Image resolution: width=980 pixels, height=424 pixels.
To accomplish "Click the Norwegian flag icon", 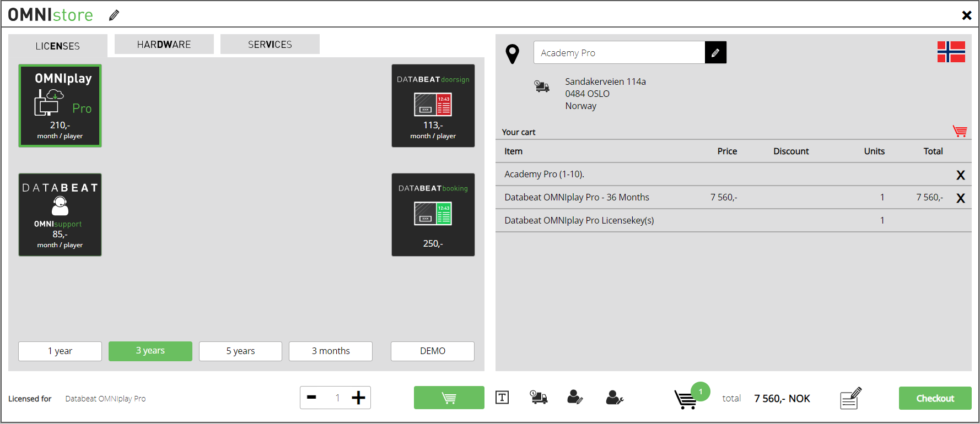I will tap(951, 52).
